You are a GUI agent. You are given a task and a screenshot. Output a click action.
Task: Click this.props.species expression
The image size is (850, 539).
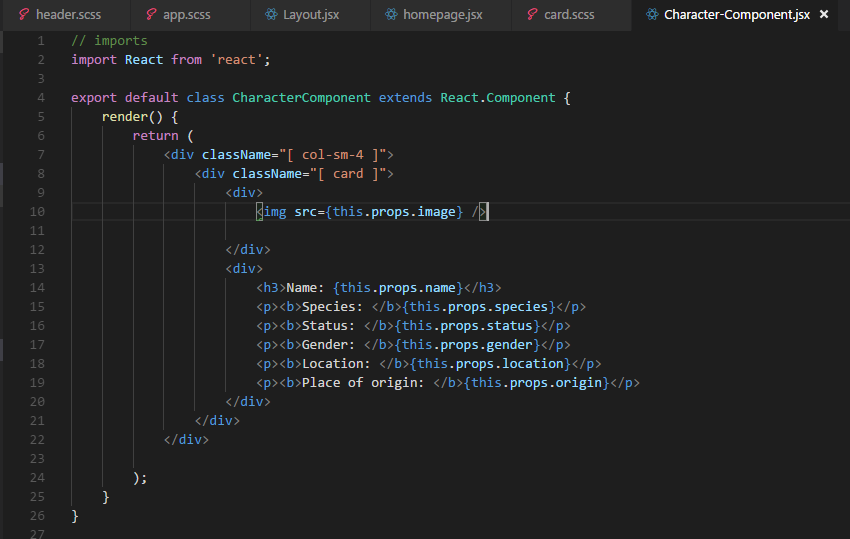pos(479,306)
